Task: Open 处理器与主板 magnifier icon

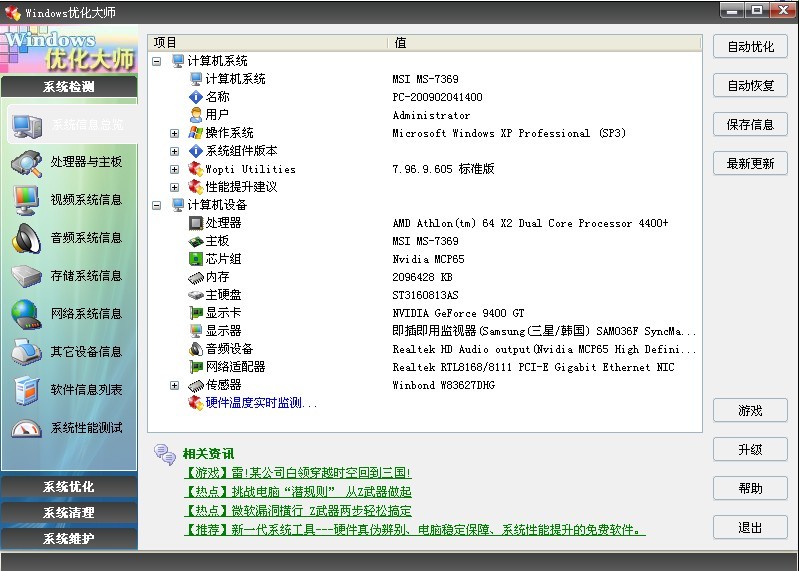Action: [x=26, y=163]
